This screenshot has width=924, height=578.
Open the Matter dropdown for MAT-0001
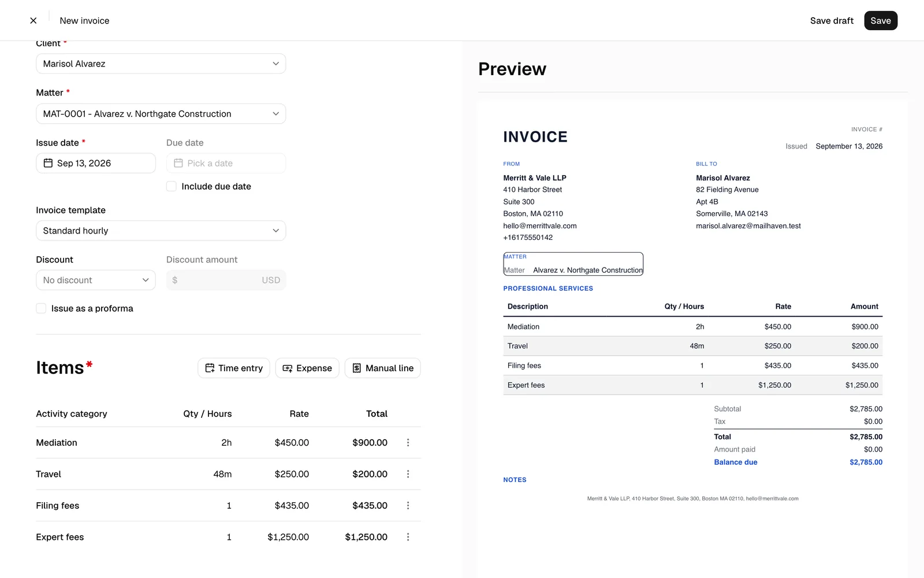coord(161,114)
